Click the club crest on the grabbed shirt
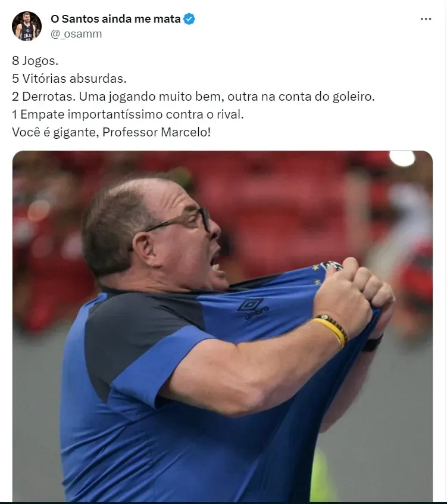Viewport: 447px width, 504px height. point(332,266)
